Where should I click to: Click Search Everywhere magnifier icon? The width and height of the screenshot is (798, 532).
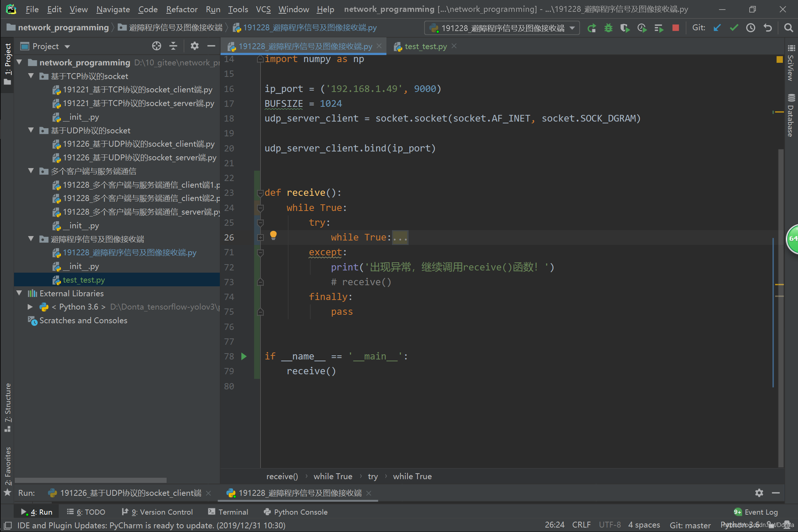pos(788,28)
